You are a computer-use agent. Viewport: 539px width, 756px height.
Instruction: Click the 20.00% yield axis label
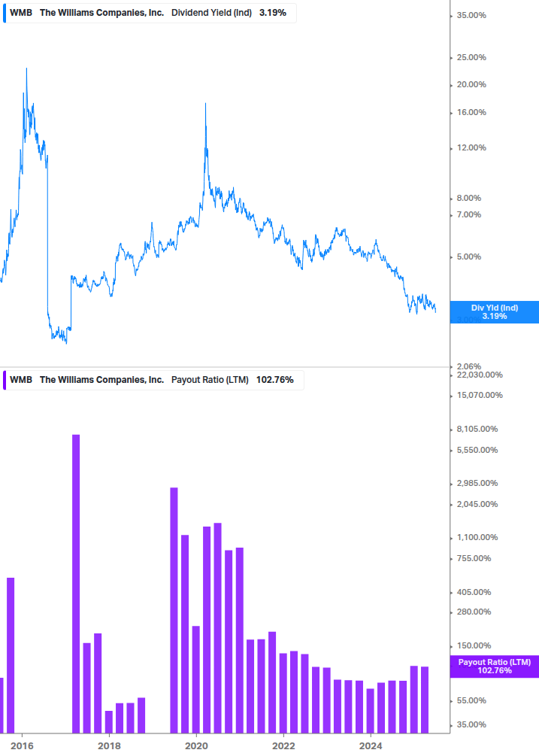[x=471, y=84]
